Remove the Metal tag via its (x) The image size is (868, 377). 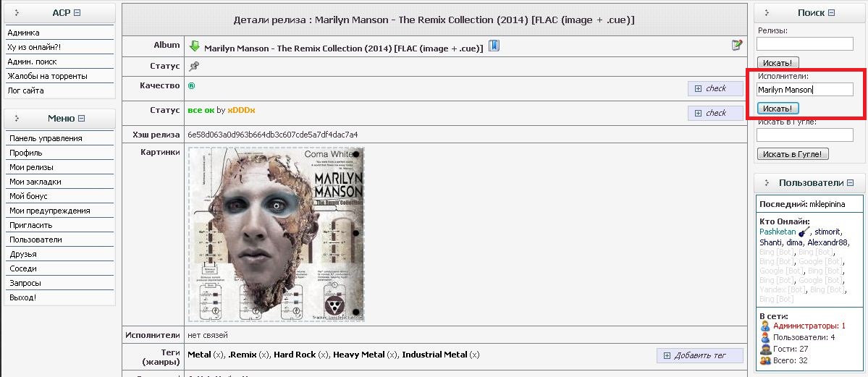coord(219,355)
